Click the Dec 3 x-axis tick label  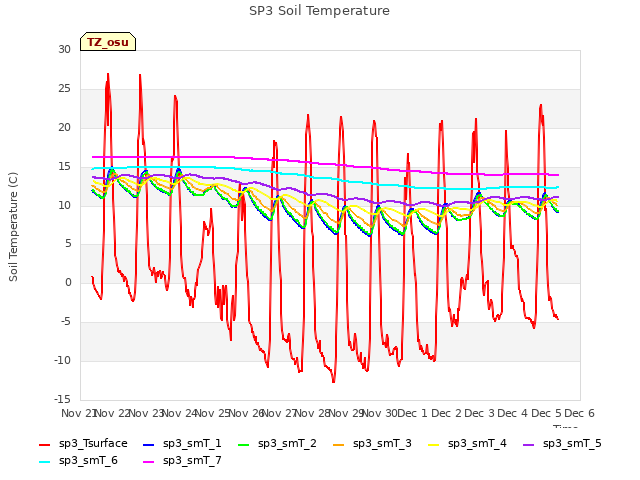click(x=479, y=413)
